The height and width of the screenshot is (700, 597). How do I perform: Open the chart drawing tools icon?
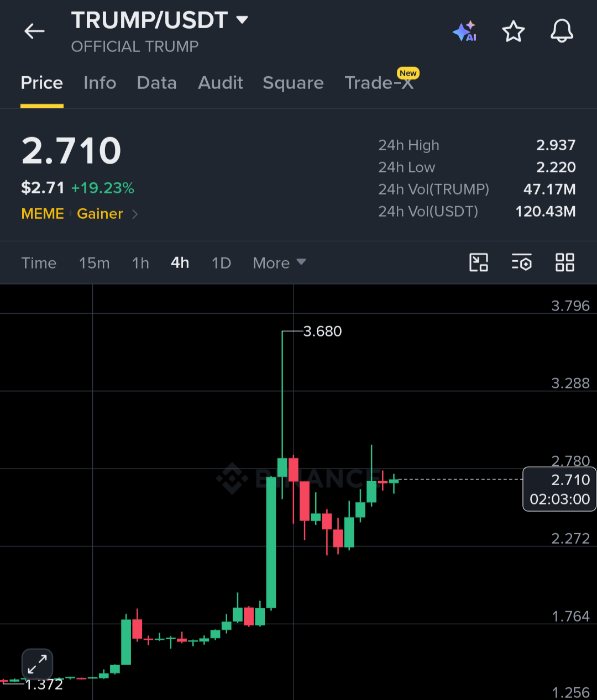coord(479,262)
